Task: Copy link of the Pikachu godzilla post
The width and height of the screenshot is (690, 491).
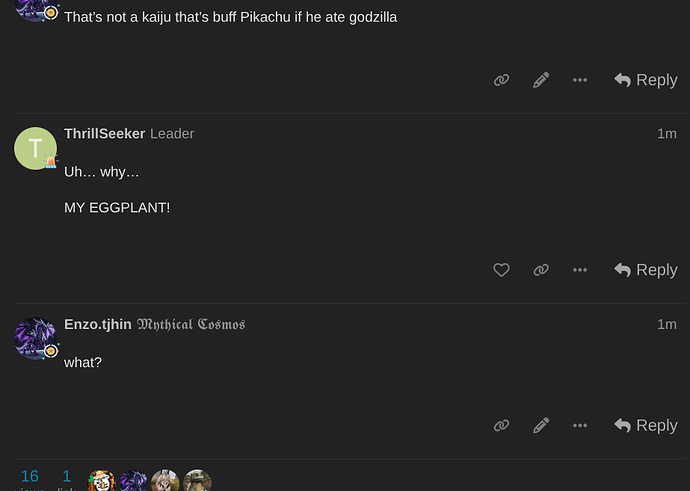Action: click(501, 80)
